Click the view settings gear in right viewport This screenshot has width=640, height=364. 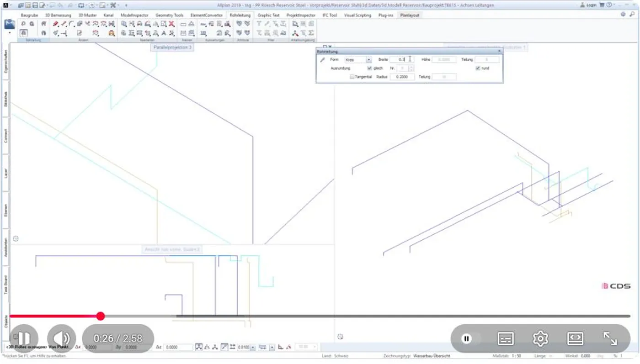click(340, 337)
